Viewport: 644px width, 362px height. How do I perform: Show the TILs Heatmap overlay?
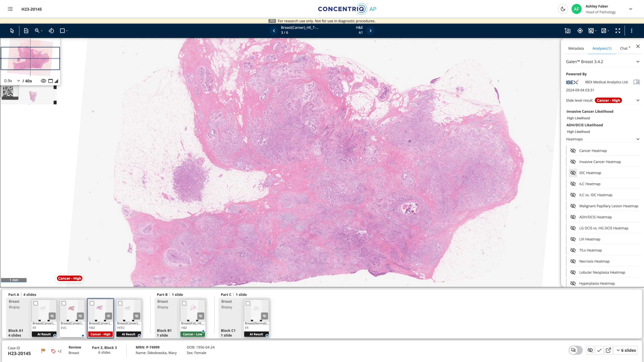click(x=573, y=250)
